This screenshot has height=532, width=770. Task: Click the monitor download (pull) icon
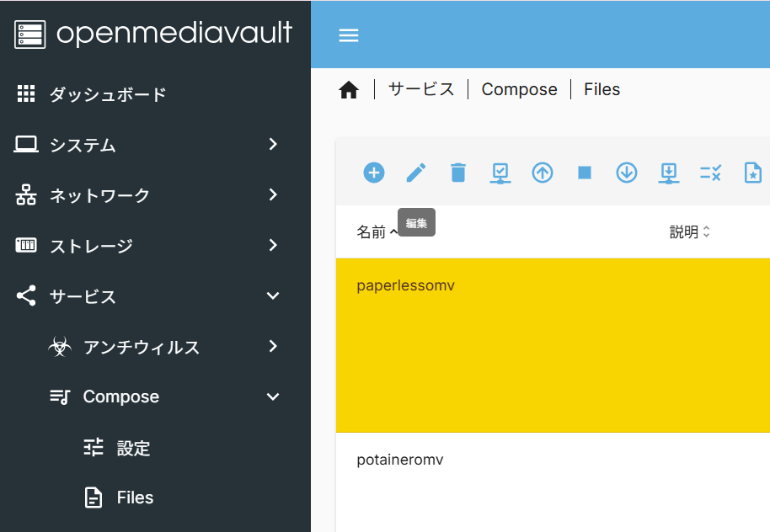(x=669, y=173)
